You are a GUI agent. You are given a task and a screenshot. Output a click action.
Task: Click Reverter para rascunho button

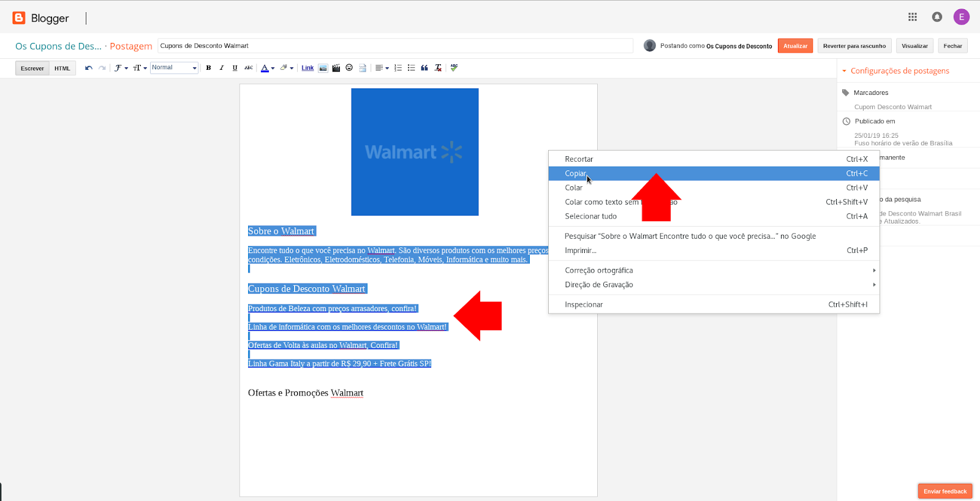tap(854, 46)
